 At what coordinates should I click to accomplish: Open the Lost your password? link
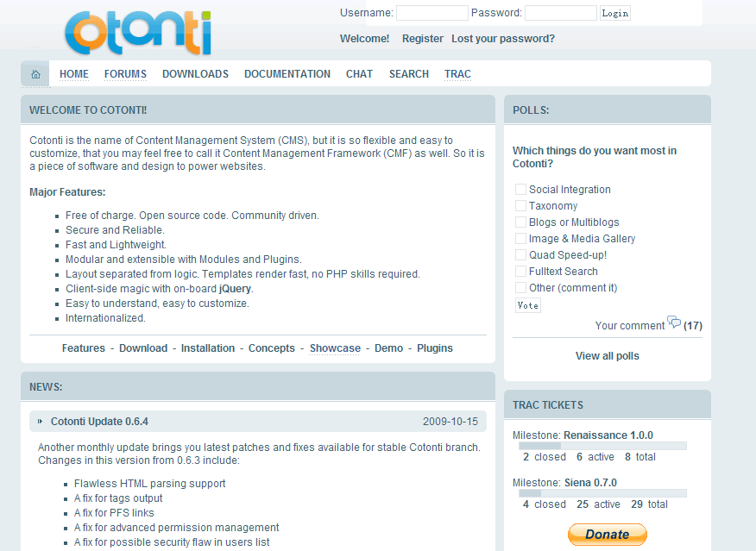tap(502, 39)
